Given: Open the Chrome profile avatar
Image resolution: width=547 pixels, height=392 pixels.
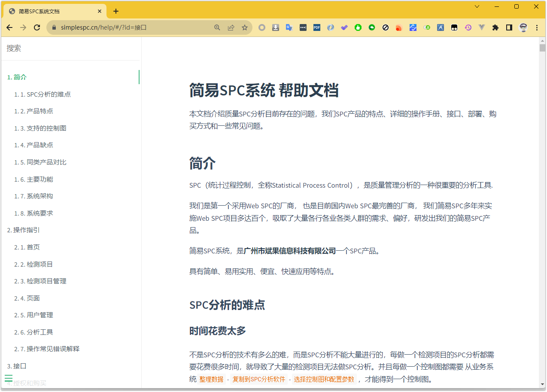Looking at the screenshot, I should tap(523, 27).
